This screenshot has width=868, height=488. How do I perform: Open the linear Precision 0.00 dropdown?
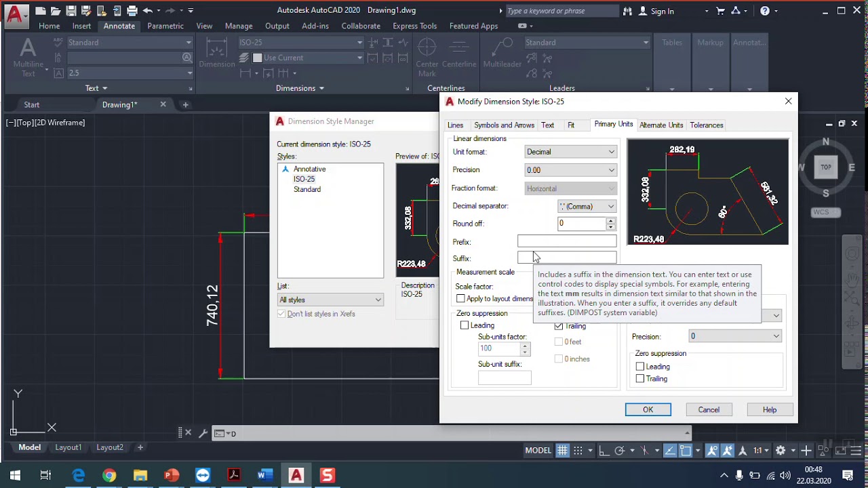pos(570,170)
